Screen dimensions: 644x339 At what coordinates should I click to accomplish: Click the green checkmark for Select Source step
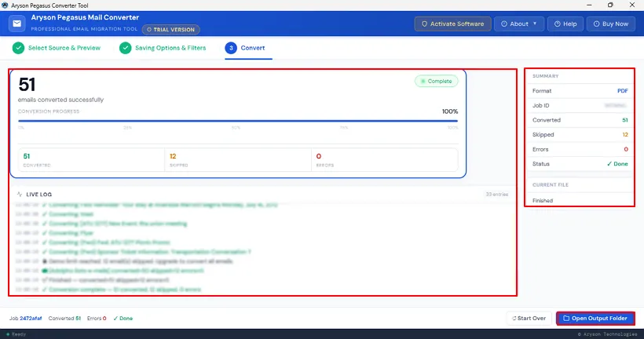(x=18, y=48)
